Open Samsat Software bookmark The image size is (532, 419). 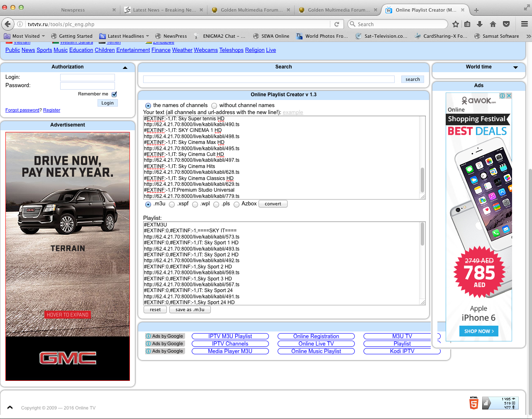(x=497, y=36)
